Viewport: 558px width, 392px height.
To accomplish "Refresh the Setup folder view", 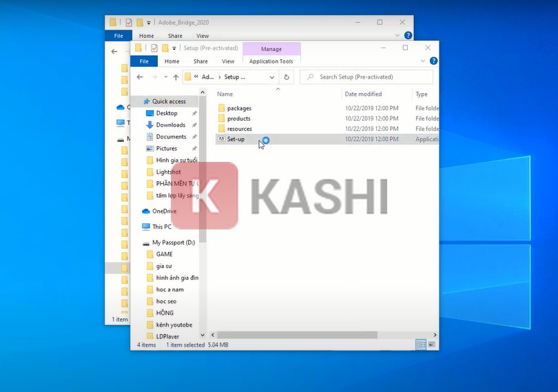I will (x=287, y=77).
